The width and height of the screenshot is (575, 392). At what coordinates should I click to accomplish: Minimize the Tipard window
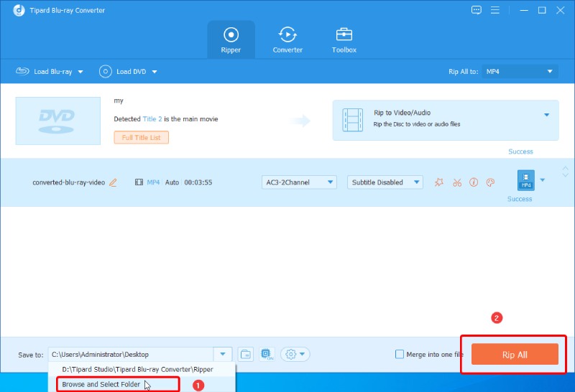(x=524, y=10)
